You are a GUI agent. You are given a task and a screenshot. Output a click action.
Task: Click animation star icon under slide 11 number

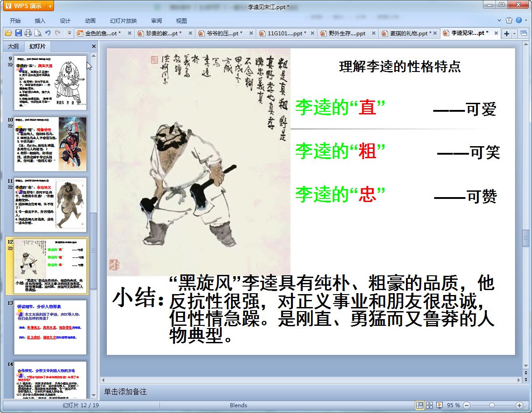(10, 187)
